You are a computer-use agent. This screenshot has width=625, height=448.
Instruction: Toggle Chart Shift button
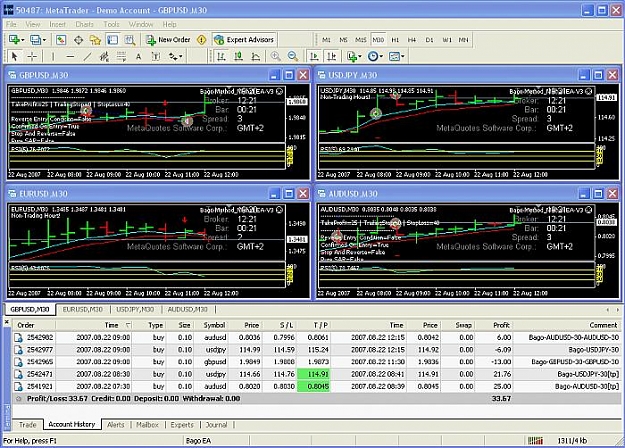point(332,57)
